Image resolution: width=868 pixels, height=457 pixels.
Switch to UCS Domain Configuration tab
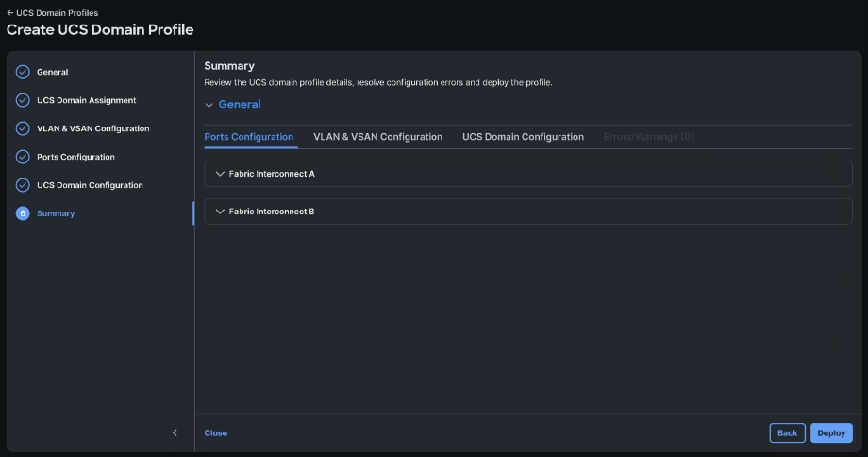[x=523, y=137]
